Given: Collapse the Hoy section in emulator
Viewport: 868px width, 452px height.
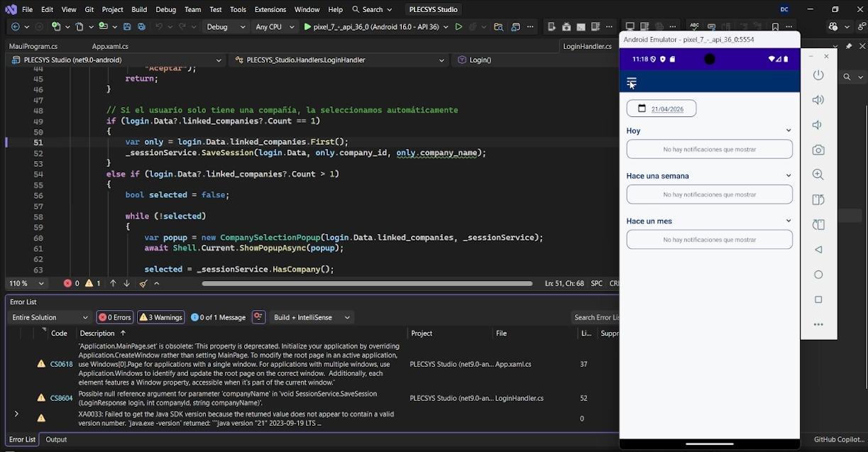Looking at the screenshot, I should coord(788,131).
